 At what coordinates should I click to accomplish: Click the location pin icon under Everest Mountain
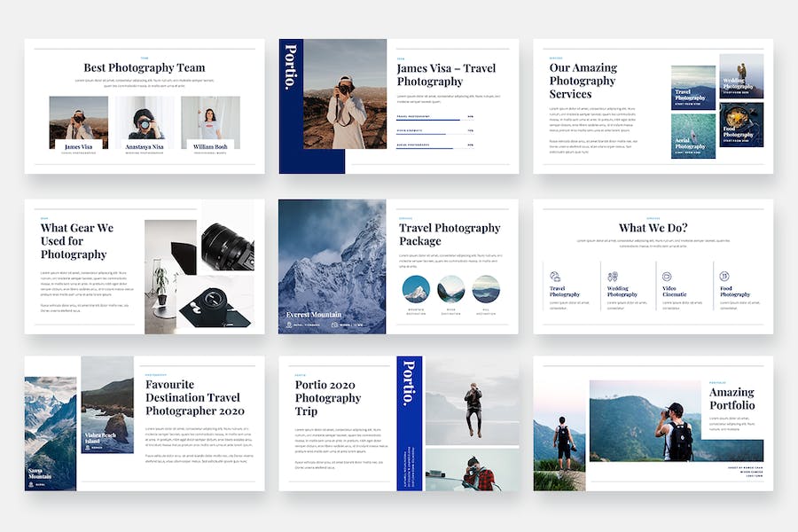(x=288, y=325)
